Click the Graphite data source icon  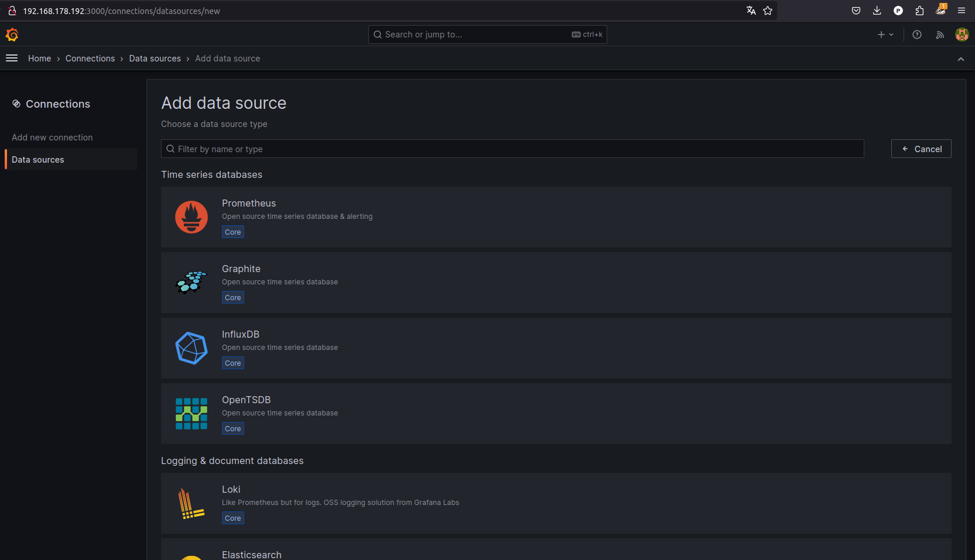[191, 283]
